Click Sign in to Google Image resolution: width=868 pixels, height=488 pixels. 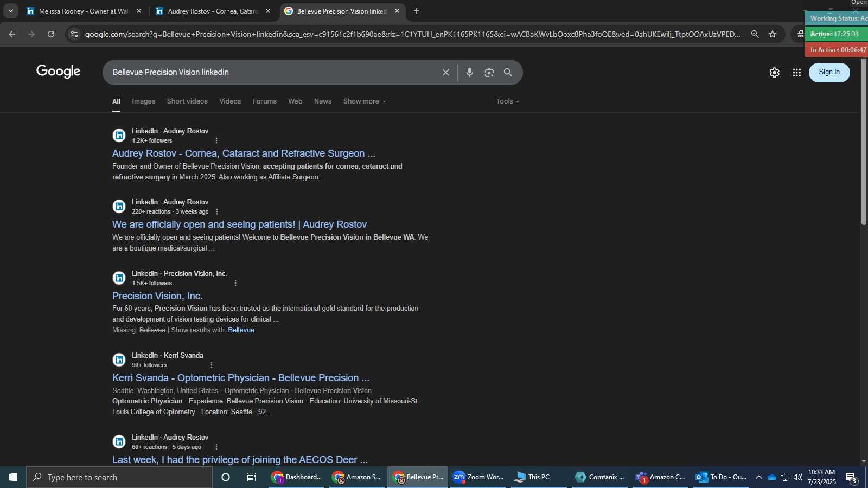829,72
